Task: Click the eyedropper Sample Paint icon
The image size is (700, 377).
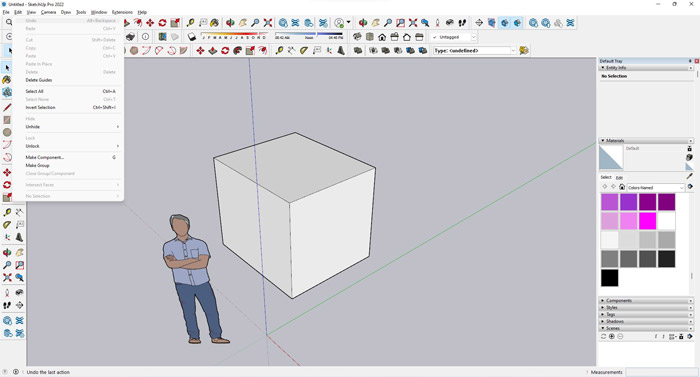Action: pos(689,176)
